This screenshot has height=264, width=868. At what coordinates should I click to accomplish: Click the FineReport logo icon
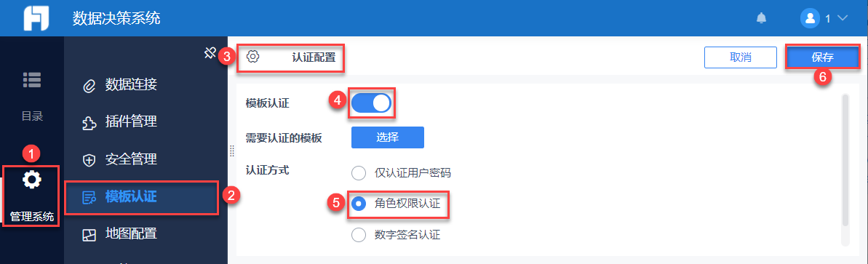36,18
